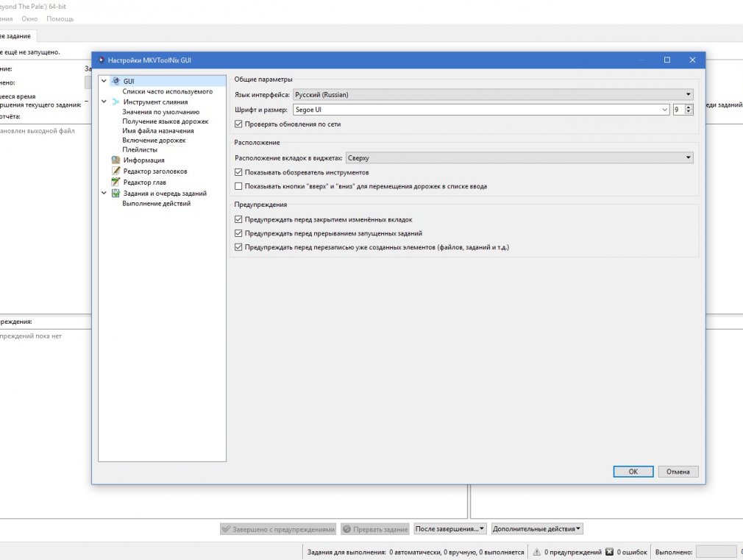Click the error cross icon in status bar
743x560 pixels.
[609, 552]
